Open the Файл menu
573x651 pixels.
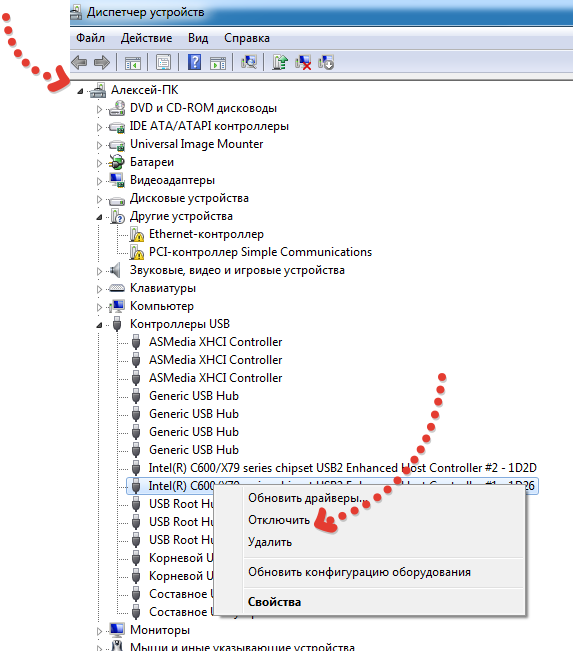[90, 38]
